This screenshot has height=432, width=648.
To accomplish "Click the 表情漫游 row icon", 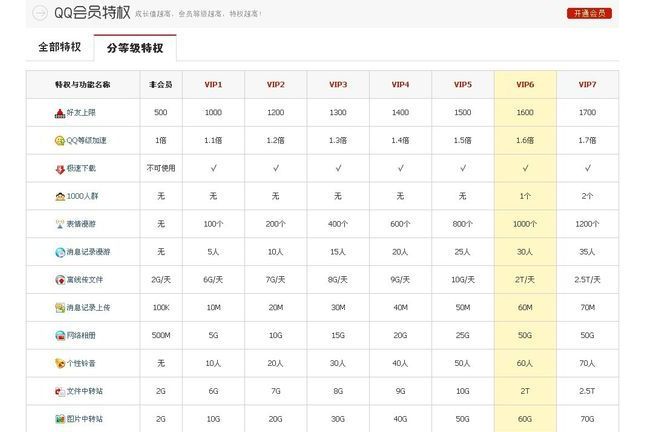I will point(60,224).
